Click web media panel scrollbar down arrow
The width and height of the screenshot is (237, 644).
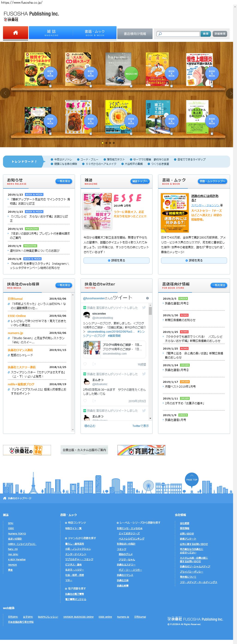pos(73,430)
